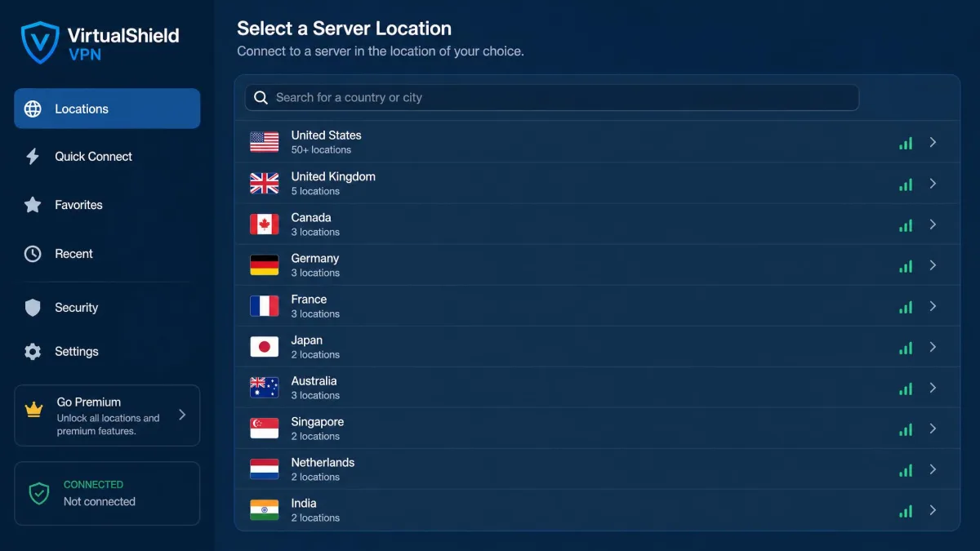Viewport: 980px width, 551px height.
Task: Open the Go Premium chevron arrow
Action: [x=182, y=415]
